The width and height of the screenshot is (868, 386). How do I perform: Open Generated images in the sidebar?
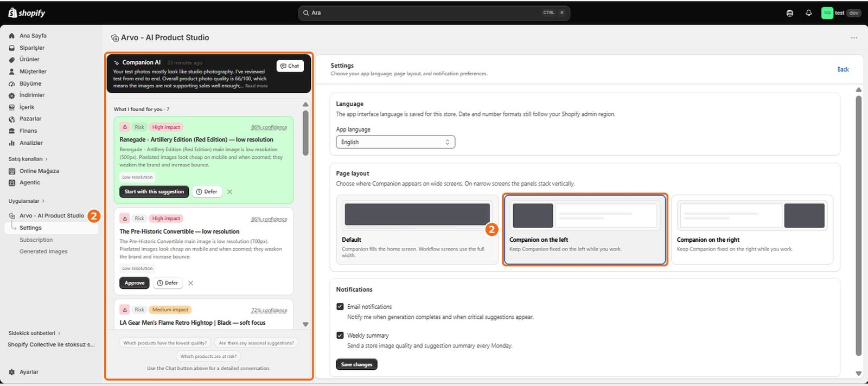(43, 252)
